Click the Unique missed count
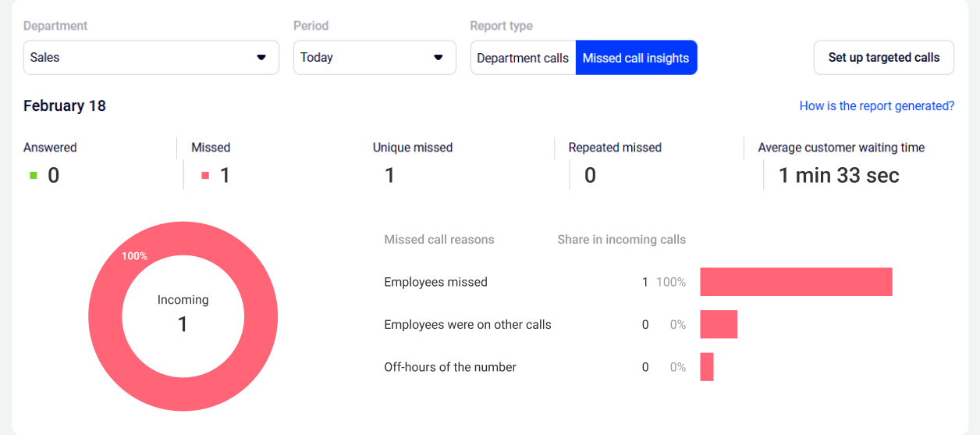 coord(389,176)
